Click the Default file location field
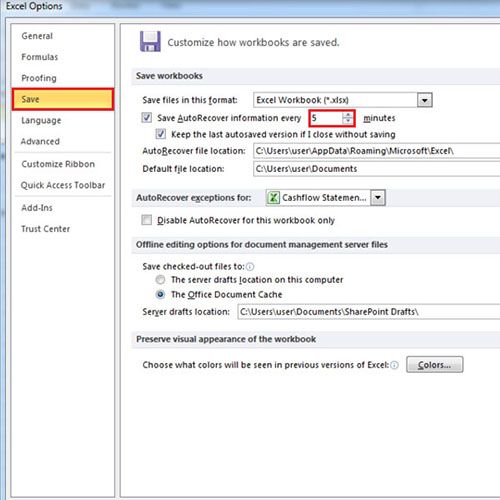The image size is (500, 500). click(x=377, y=169)
